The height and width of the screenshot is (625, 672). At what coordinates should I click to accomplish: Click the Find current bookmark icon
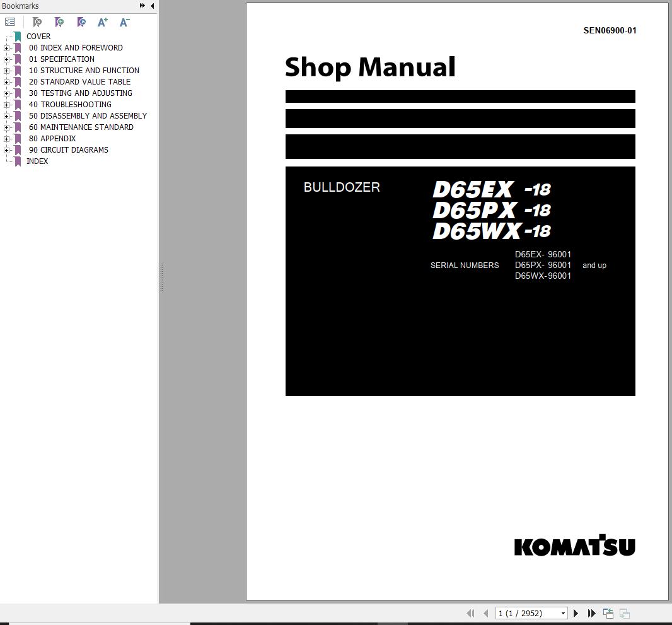pos(81,22)
